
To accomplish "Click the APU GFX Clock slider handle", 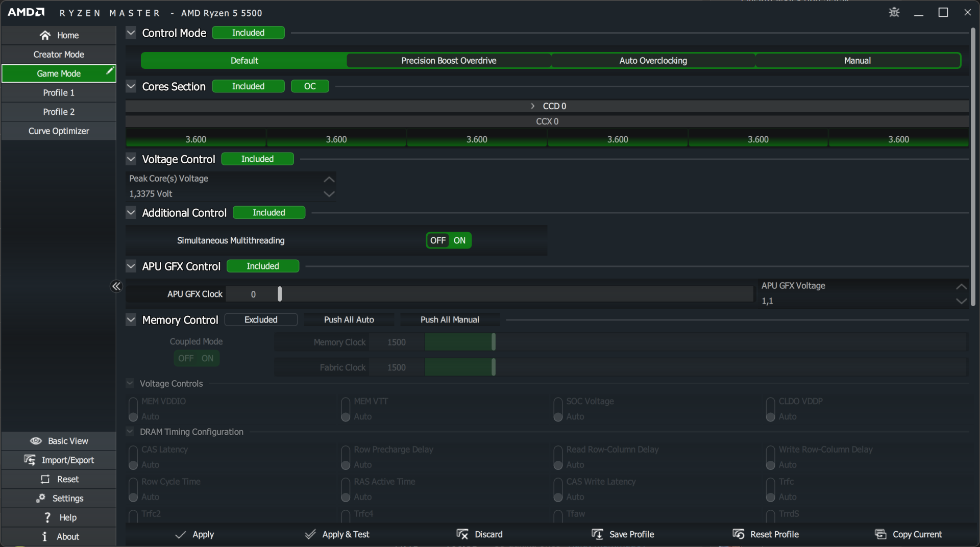I will (280, 294).
